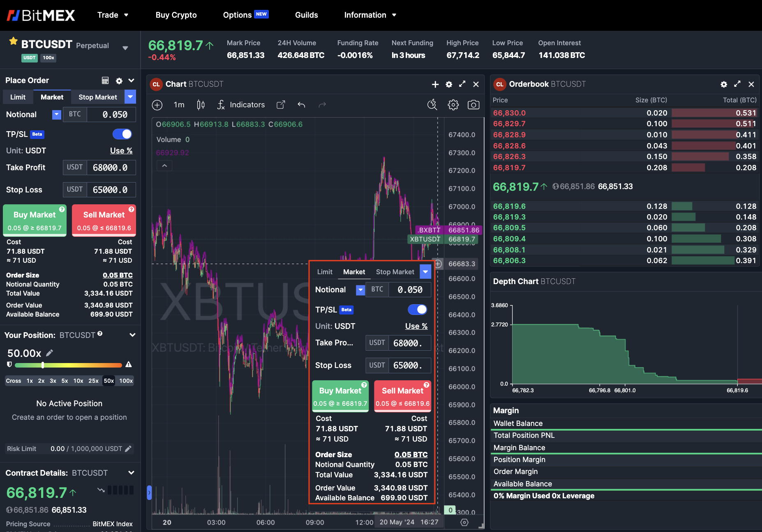Click the undo arrow on the chart

301,105
